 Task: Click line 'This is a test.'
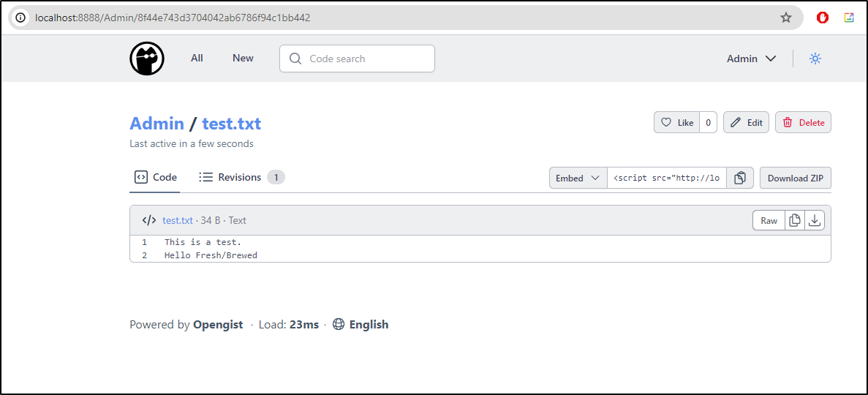pos(203,242)
